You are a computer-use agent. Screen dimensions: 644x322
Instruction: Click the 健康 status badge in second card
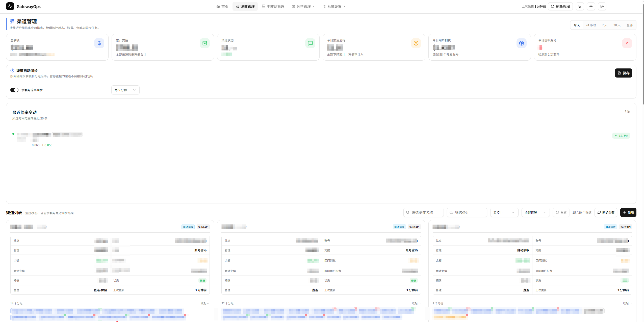[414, 281]
